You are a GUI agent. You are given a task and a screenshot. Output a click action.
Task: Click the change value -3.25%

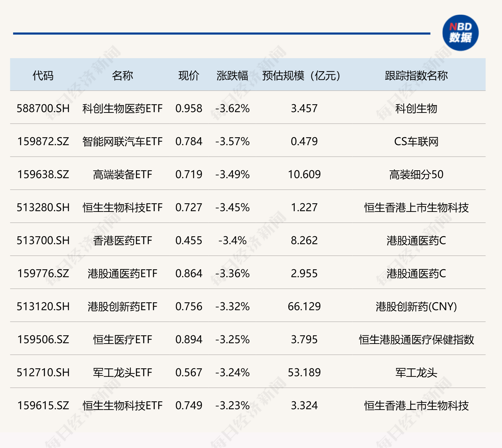[232, 340]
